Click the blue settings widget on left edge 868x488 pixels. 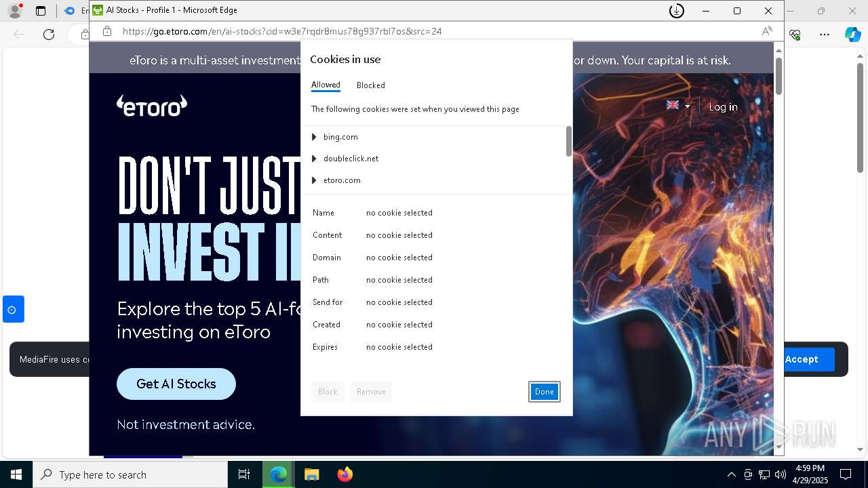[x=13, y=310]
